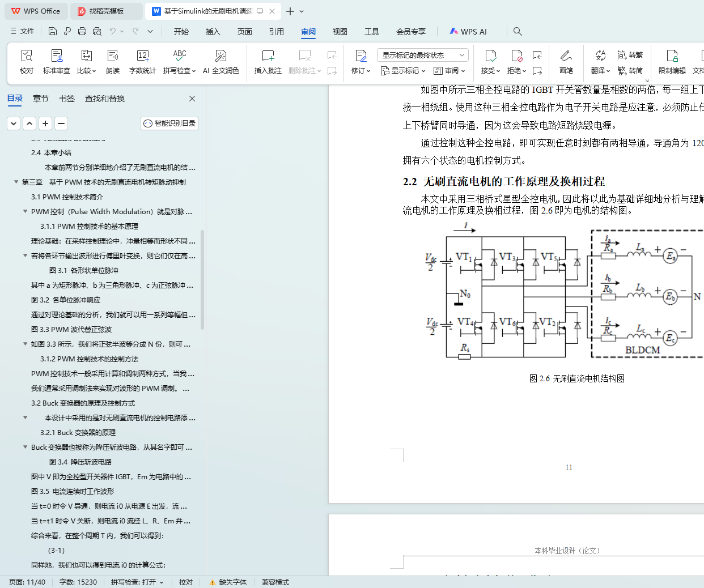Open 字数统计 word count
This screenshot has width=704, height=588.
(x=143, y=62)
